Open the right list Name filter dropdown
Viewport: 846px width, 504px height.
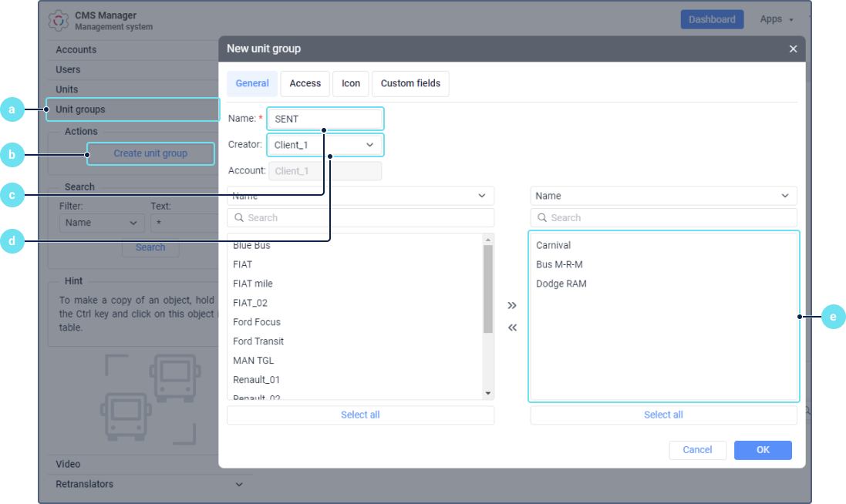click(x=663, y=196)
